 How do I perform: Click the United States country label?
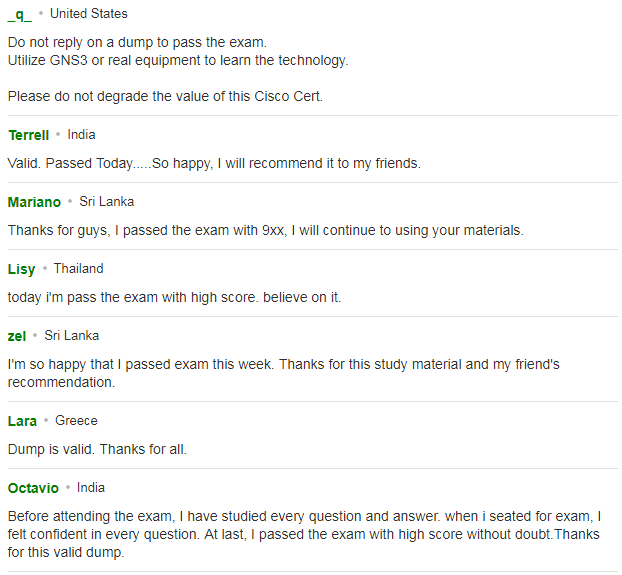coord(89,14)
